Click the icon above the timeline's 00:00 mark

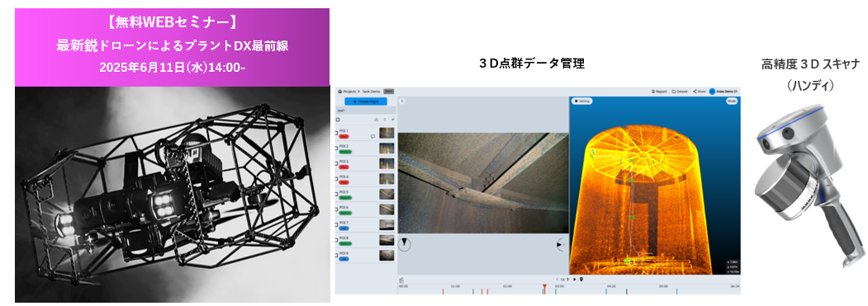(401, 280)
